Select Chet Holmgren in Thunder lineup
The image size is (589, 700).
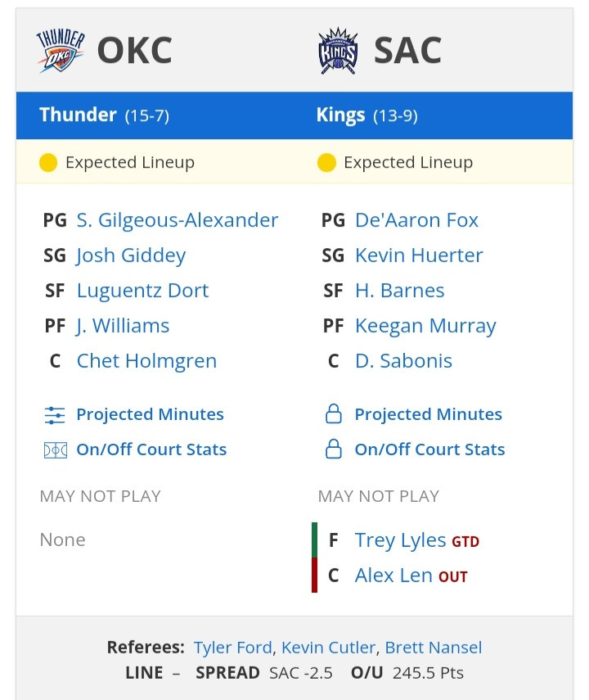click(x=146, y=361)
